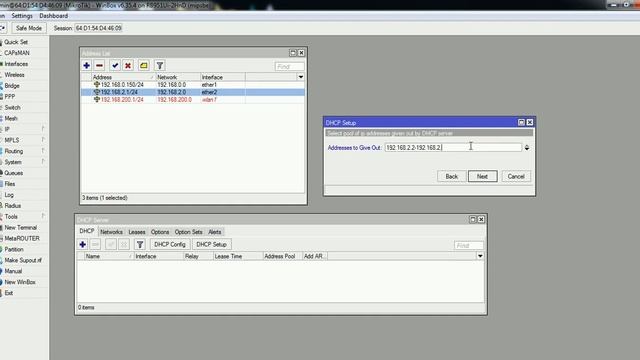The height and width of the screenshot is (360, 640).
Task: Select address row 192.168.2.1/24
Action: point(193,92)
